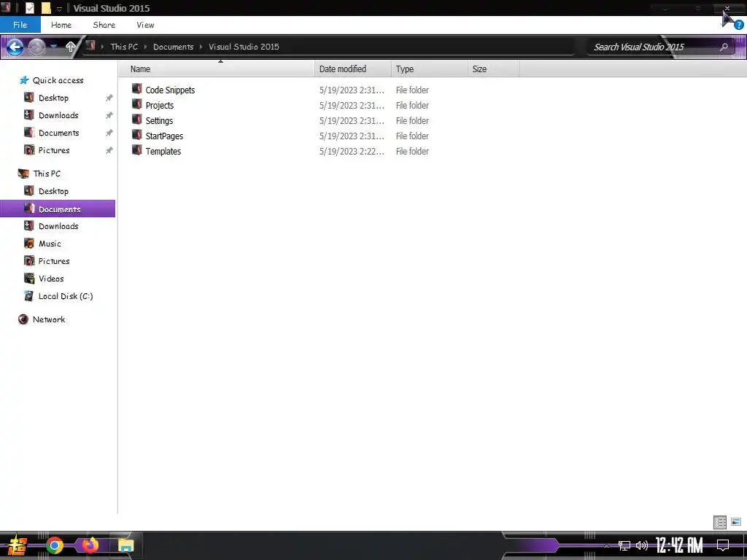
Task: Click the pin icon beside Quick access Downloads
Action: [x=109, y=115]
